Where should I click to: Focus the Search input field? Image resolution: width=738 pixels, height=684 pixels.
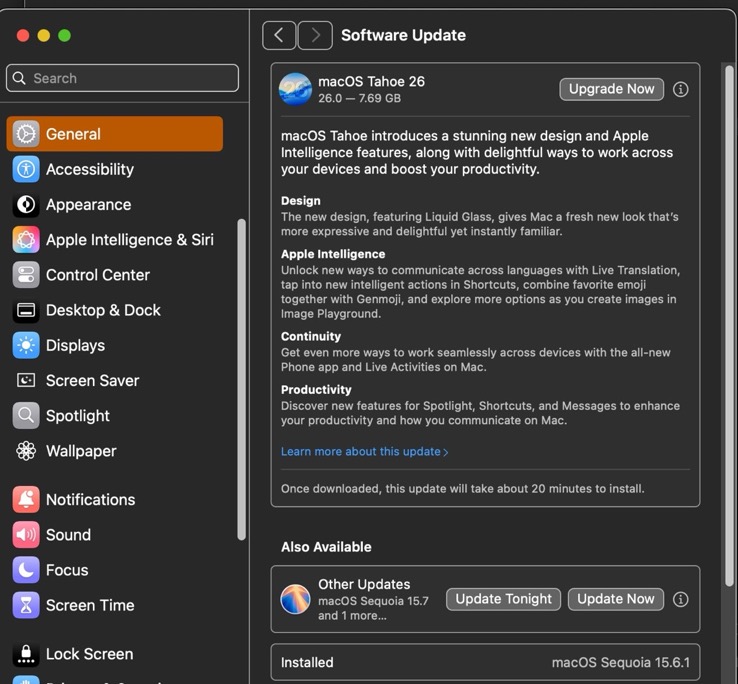click(122, 78)
